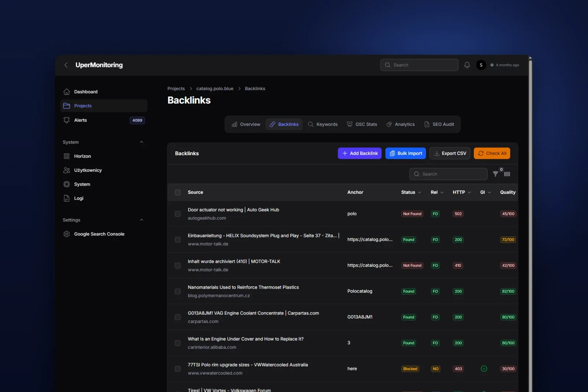Open the column visibility icon
588x392 pixels.
click(507, 174)
